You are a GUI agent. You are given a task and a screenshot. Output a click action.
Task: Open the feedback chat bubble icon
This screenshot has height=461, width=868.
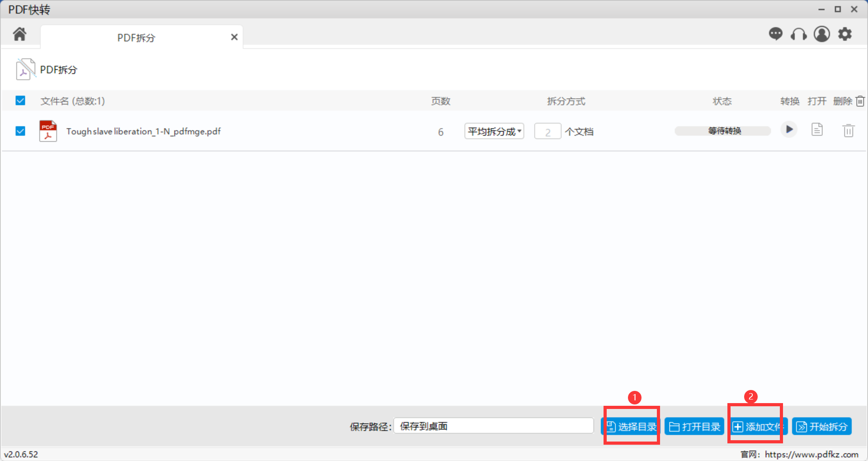pos(775,34)
